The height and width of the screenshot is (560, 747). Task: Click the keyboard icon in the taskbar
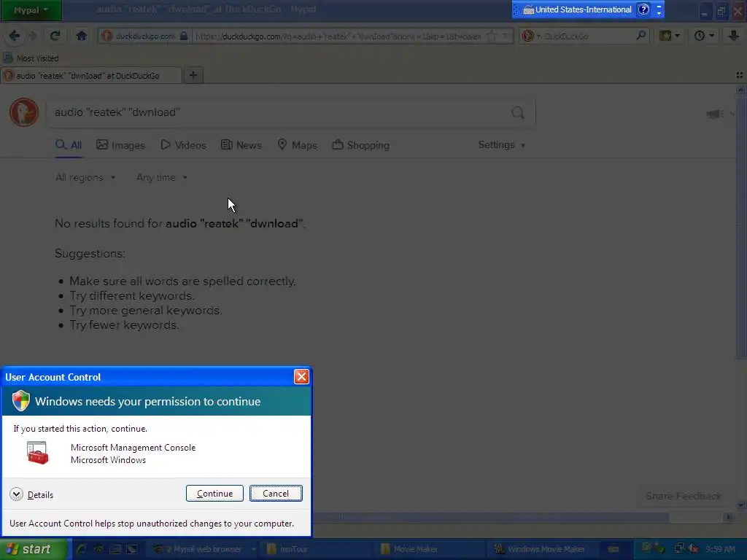(614, 549)
